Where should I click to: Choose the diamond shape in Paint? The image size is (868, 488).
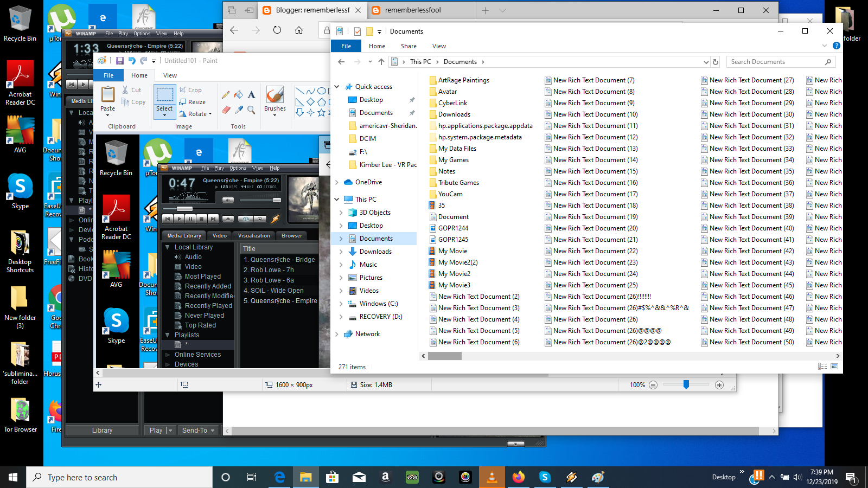coord(310,102)
